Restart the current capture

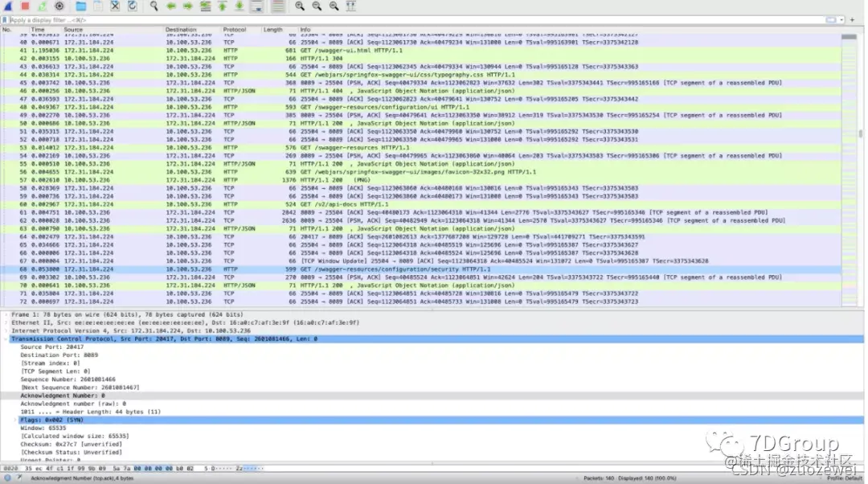click(x=42, y=6)
